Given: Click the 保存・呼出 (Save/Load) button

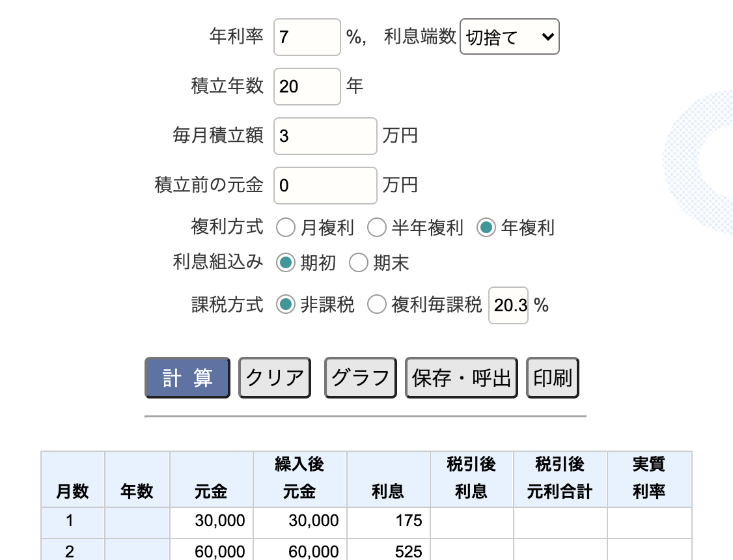Looking at the screenshot, I should pyautogui.click(x=461, y=378).
